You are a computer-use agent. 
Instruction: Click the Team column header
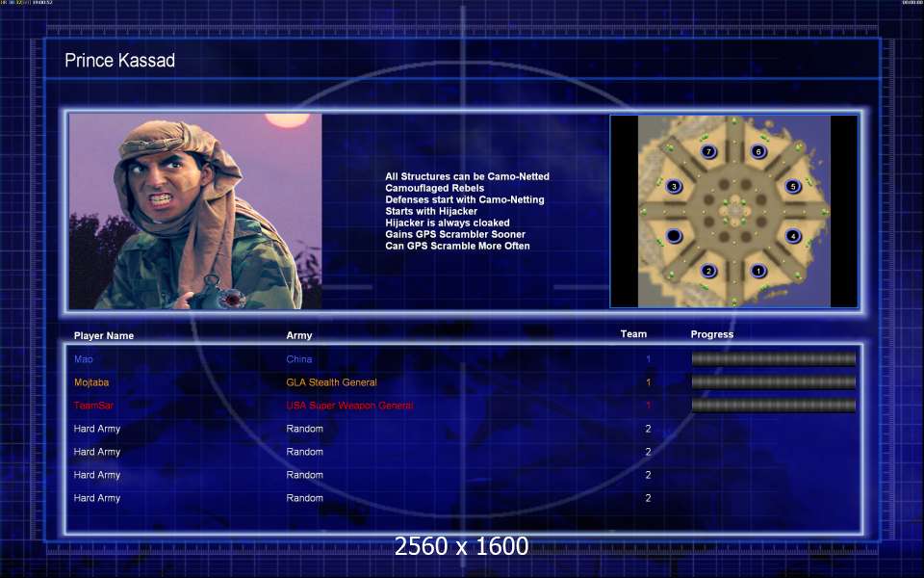tap(633, 334)
